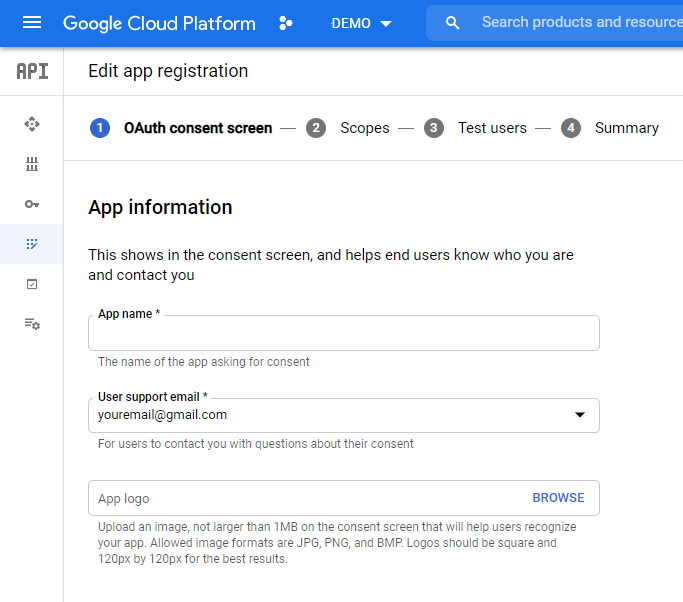Click the Edit app registration heading
Screen dimensions: 683x602
coord(168,71)
